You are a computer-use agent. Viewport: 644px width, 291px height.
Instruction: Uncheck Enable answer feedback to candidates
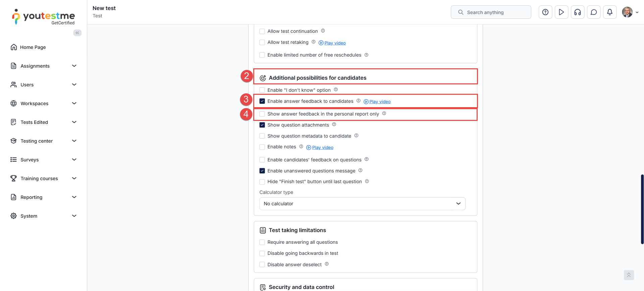click(x=262, y=101)
